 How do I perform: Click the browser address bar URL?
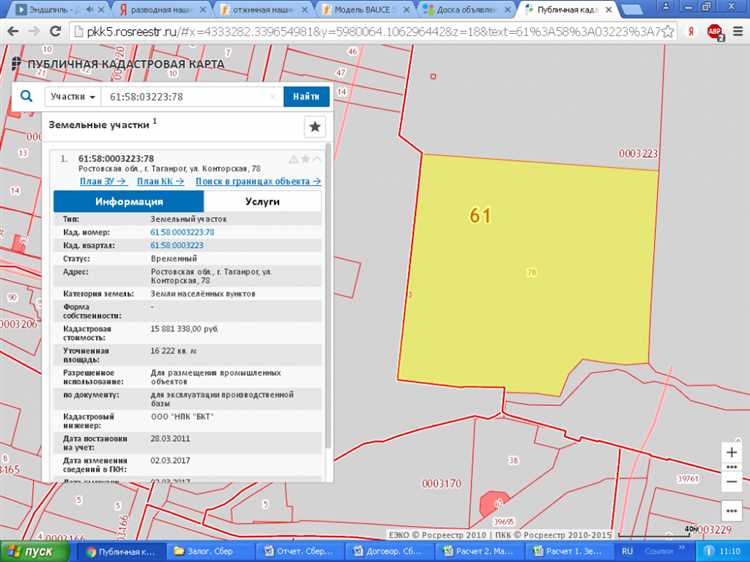(x=373, y=32)
